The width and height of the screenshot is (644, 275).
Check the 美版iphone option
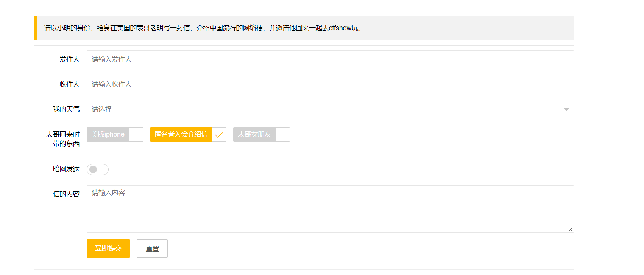108,135
